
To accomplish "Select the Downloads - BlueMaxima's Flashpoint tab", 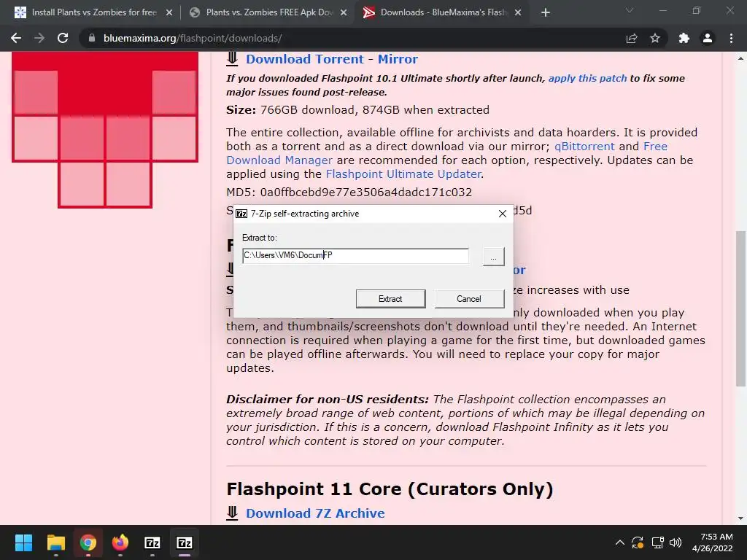I will click(x=441, y=13).
